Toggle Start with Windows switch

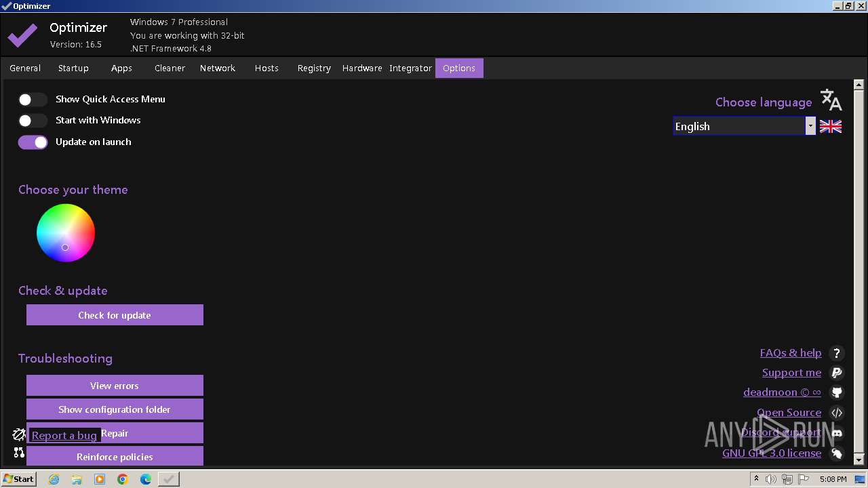pyautogui.click(x=33, y=121)
